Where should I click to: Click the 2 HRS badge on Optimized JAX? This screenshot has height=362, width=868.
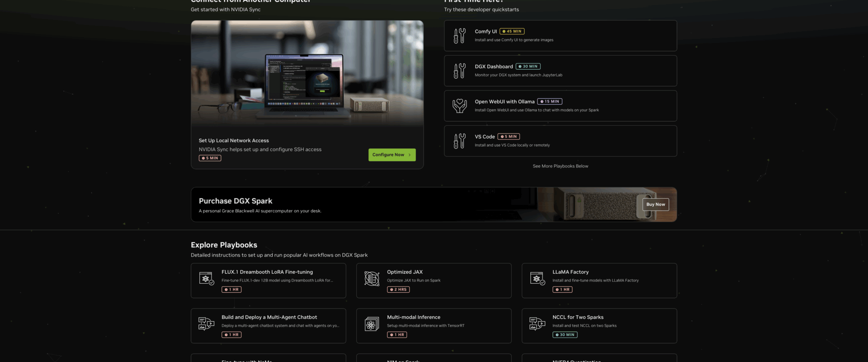click(x=398, y=290)
